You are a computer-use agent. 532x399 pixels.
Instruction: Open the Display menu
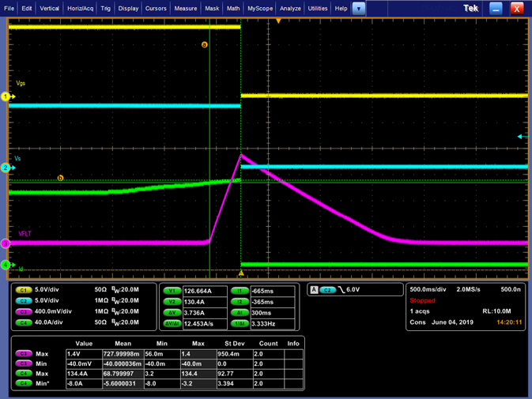tap(128, 9)
